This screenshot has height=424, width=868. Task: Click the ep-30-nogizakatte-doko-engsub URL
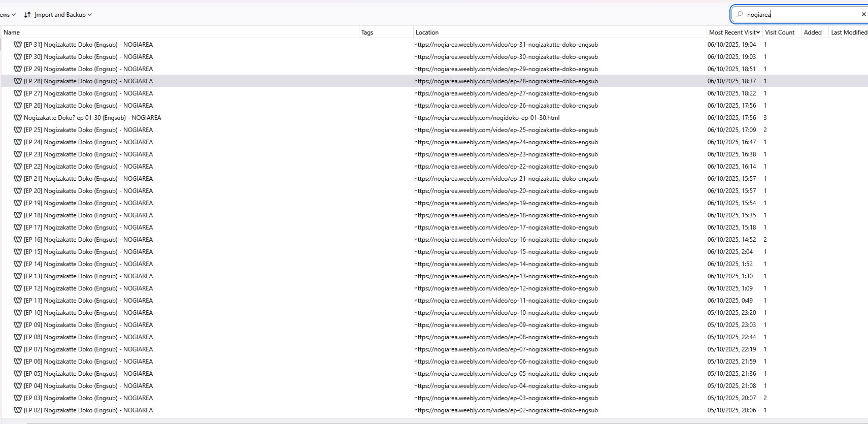coord(506,57)
